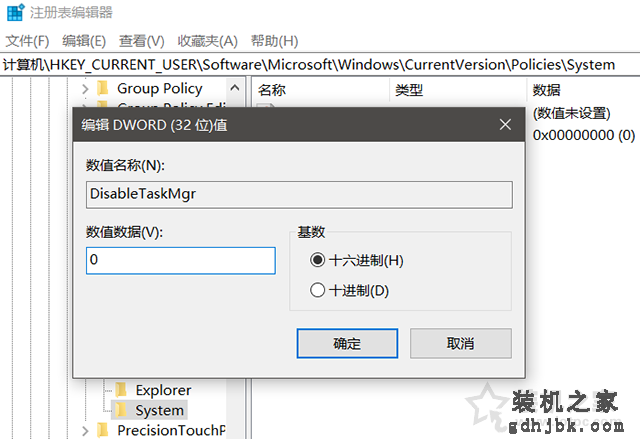The height and width of the screenshot is (439, 640).
Task: Expand the Group Policy tree node
Action: tap(85, 89)
